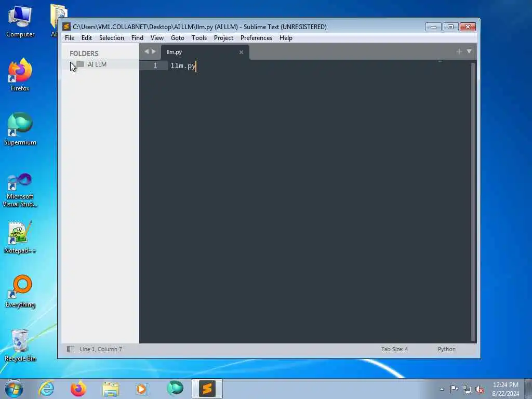Open the Edit menu
Screen dimensions: 532x399
pos(87,37)
